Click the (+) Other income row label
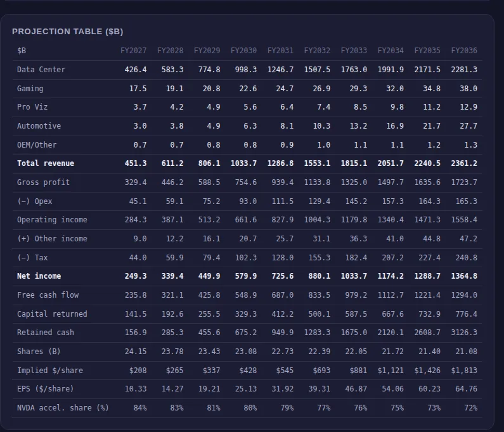Image resolution: width=504 pixels, height=432 pixels. (x=52, y=239)
